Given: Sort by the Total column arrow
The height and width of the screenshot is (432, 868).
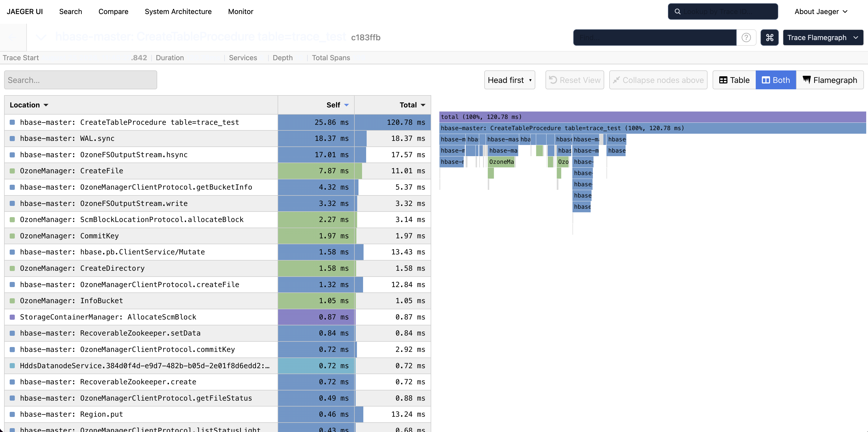Looking at the screenshot, I should pyautogui.click(x=423, y=105).
